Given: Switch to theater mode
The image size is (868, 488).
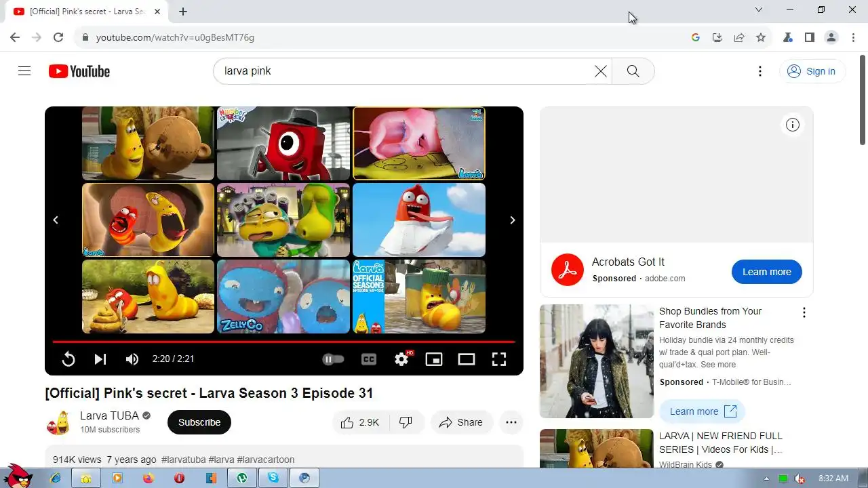Looking at the screenshot, I should pyautogui.click(x=467, y=359).
